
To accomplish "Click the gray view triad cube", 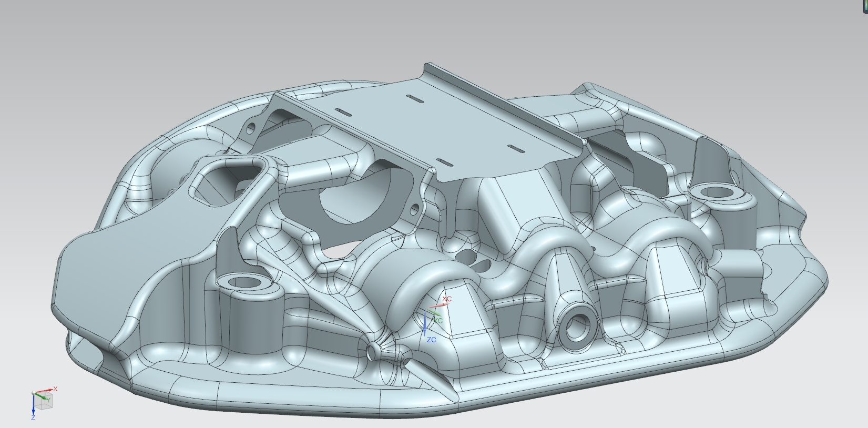I will pyautogui.click(x=45, y=401).
